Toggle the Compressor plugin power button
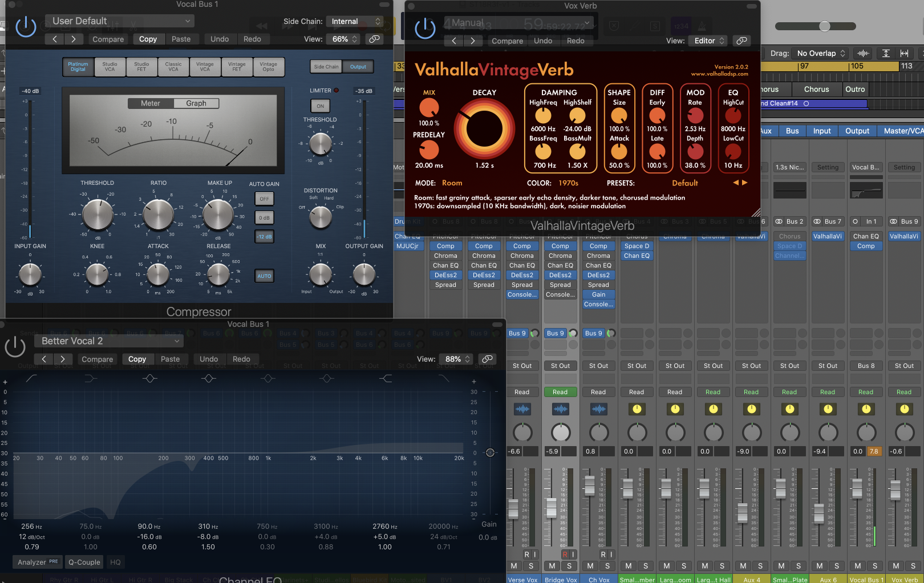This screenshot has width=924, height=583. tap(26, 27)
